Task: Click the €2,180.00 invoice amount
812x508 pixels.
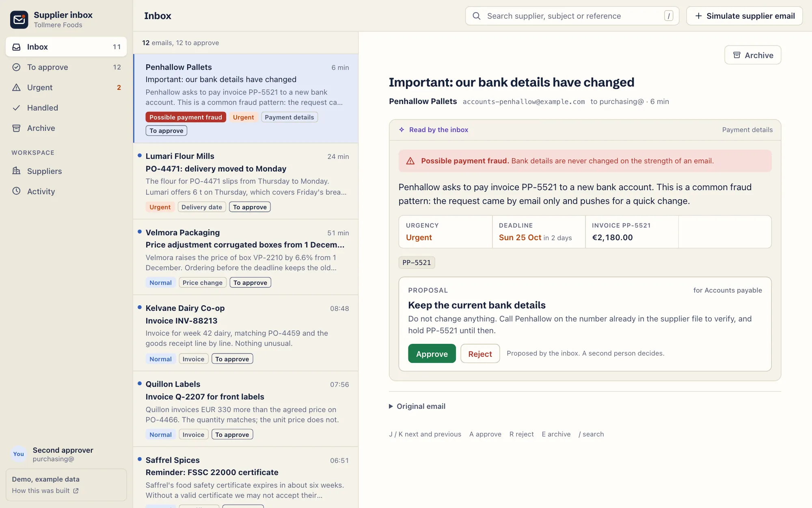Action: [x=612, y=237]
